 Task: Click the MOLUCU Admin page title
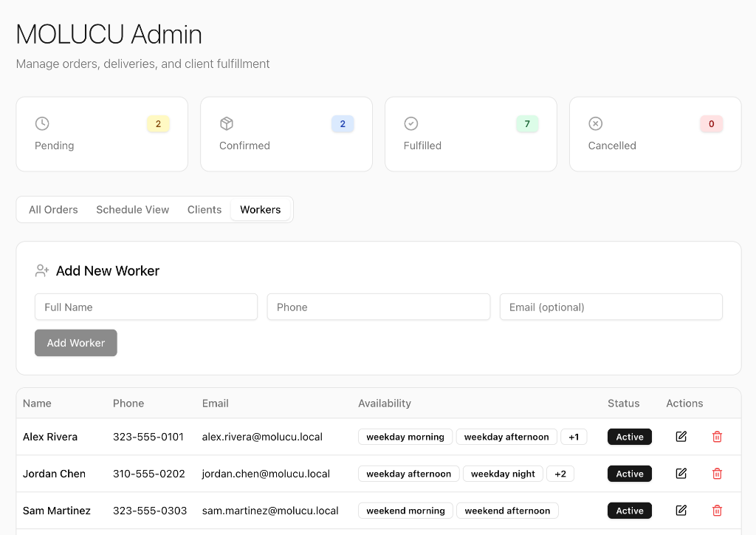pos(109,34)
